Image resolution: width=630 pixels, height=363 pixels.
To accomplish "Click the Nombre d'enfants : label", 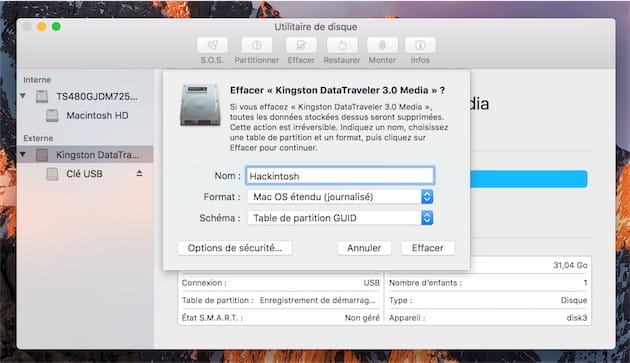I will click(425, 283).
